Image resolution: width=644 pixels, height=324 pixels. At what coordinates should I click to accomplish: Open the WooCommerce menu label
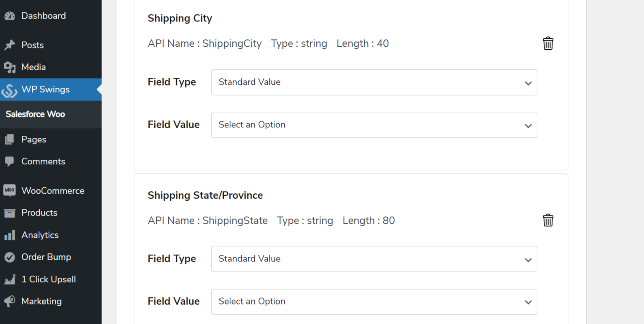(53, 191)
